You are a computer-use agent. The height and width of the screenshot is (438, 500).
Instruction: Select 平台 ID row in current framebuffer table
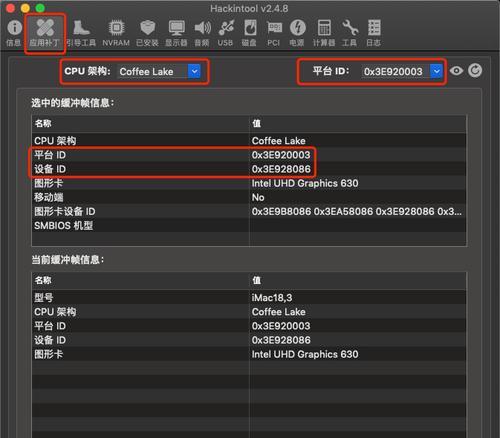coord(249,326)
